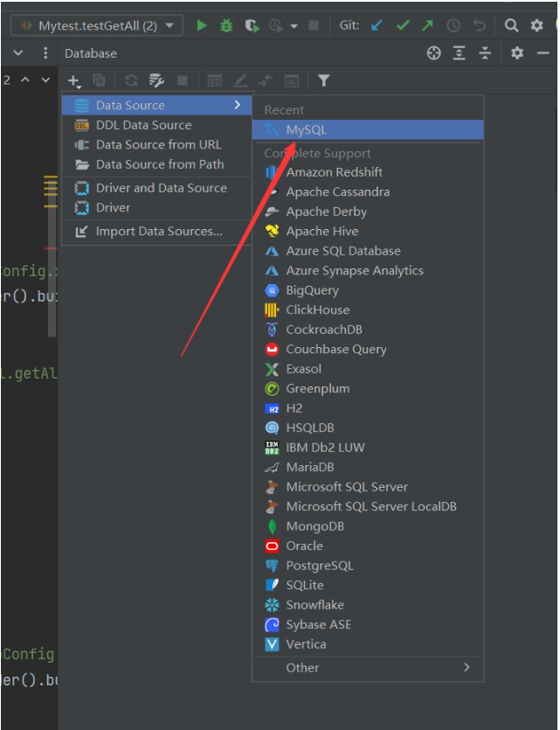Select Azure Synapse Analytics
This screenshot has height=730, width=560.
pos(368,270)
